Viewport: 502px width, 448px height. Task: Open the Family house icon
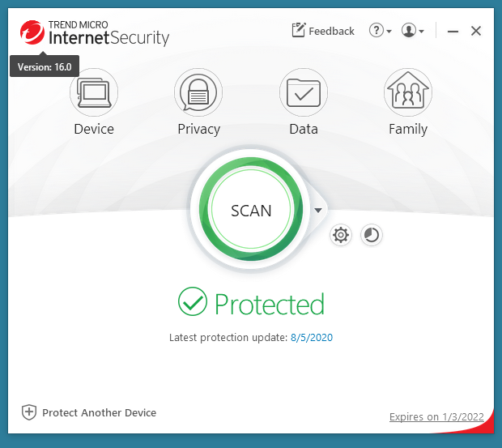407,92
